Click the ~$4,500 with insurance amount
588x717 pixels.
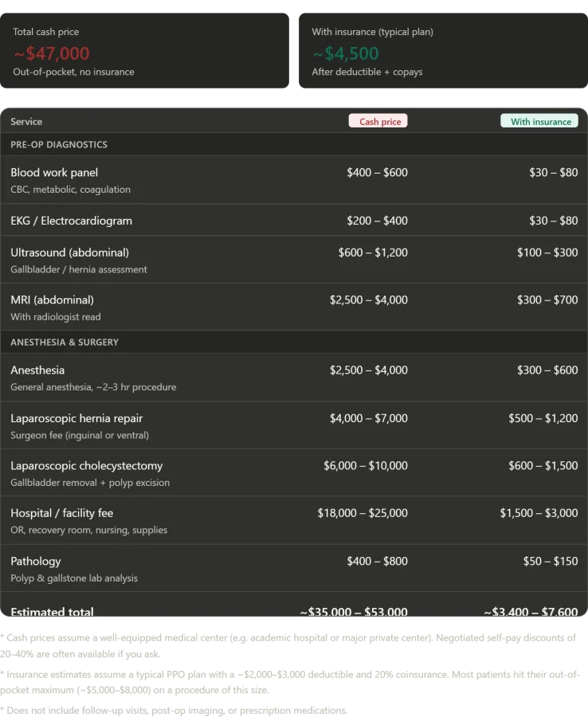(x=345, y=53)
